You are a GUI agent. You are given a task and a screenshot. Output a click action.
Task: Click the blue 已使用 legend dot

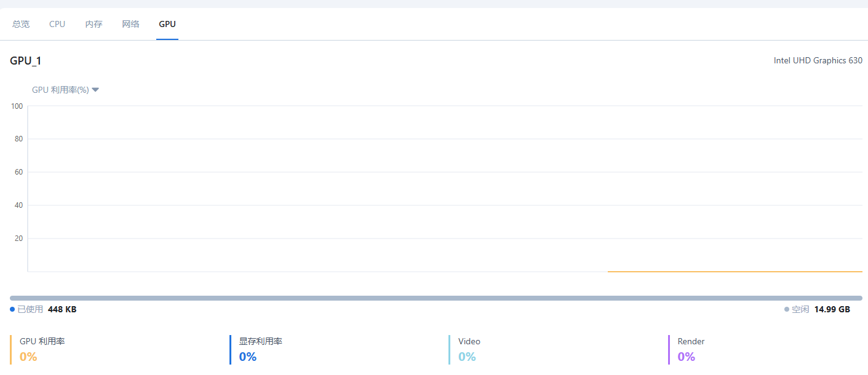click(x=12, y=309)
